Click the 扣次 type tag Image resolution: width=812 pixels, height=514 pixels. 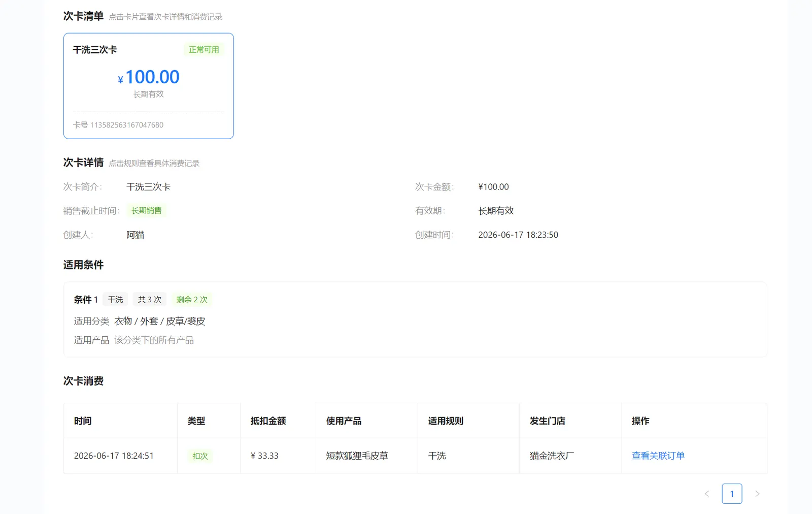point(200,456)
